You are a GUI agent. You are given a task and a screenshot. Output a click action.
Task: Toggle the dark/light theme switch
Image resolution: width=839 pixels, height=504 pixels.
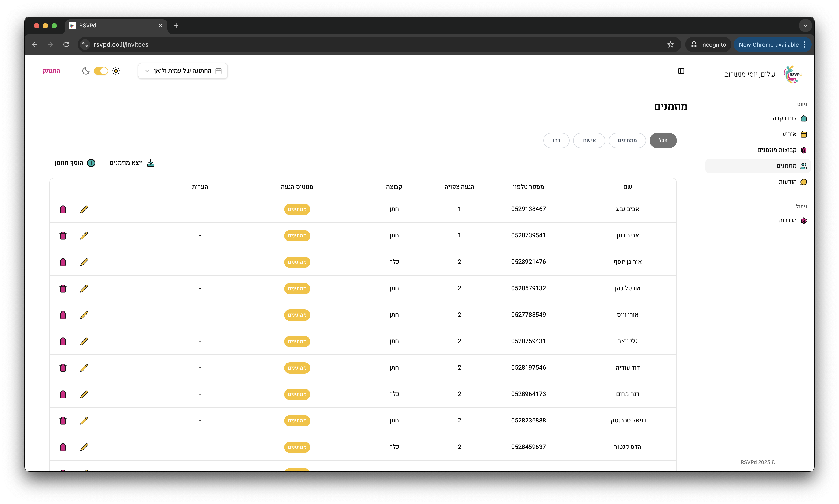100,71
